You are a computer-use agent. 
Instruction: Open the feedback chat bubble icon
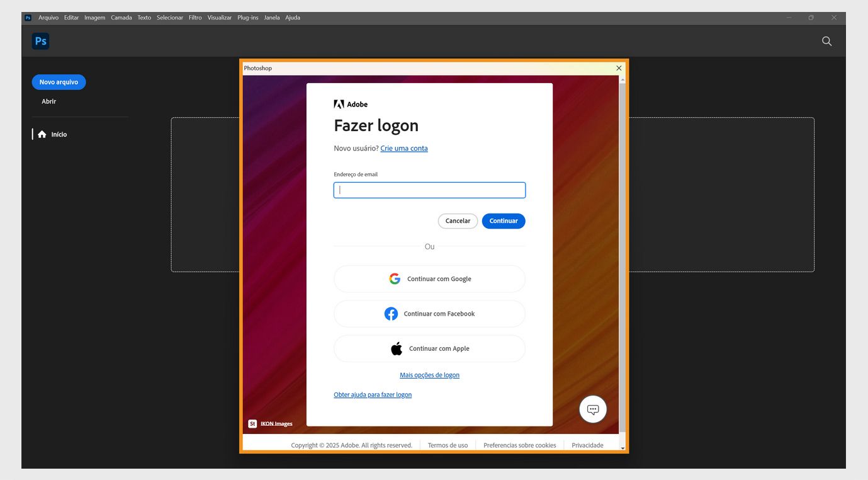[592, 409]
